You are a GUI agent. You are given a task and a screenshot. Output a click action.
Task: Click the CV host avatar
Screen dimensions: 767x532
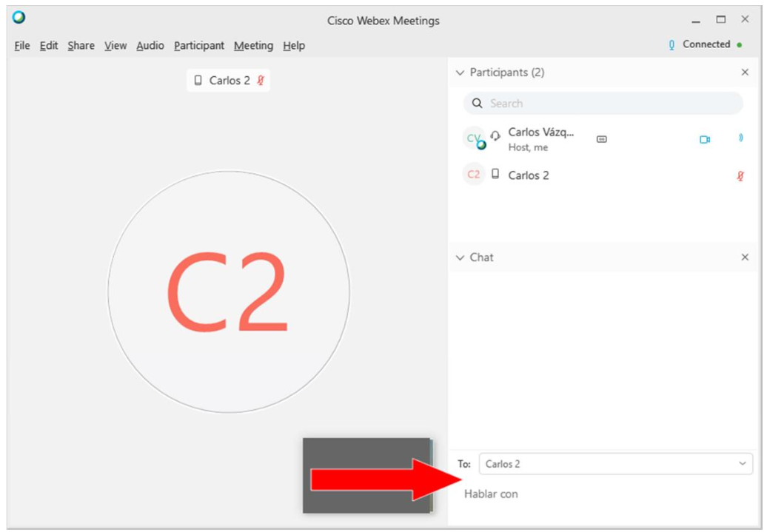pos(474,138)
